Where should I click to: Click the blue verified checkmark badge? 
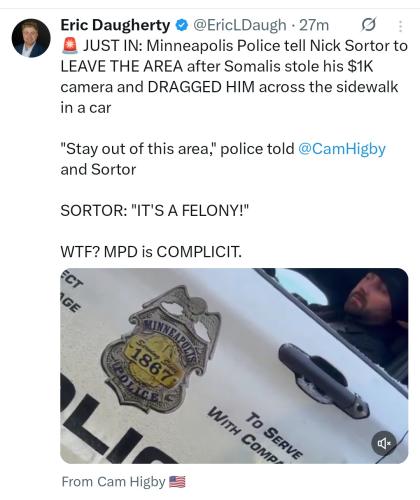pyautogui.click(x=182, y=25)
